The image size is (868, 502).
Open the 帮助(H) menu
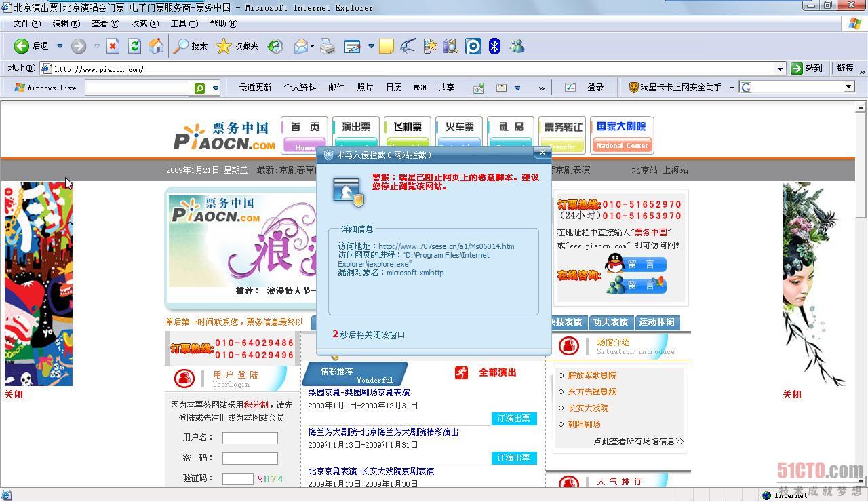tap(223, 23)
